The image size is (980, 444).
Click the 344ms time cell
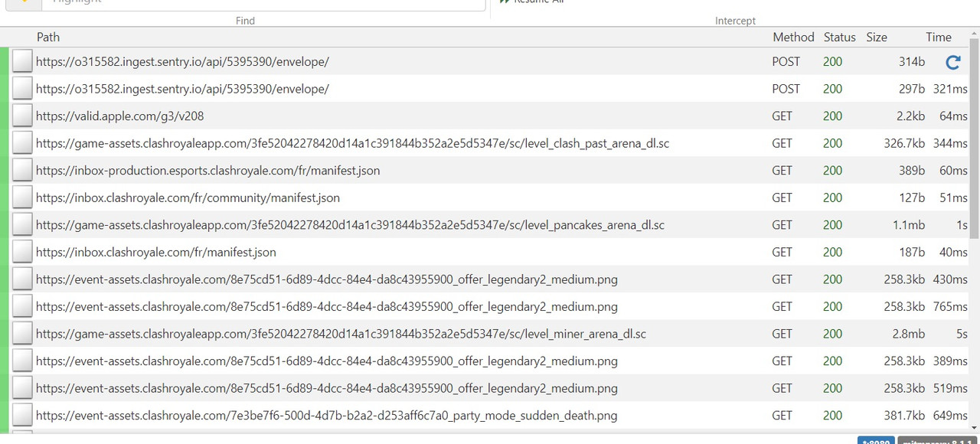click(x=950, y=143)
